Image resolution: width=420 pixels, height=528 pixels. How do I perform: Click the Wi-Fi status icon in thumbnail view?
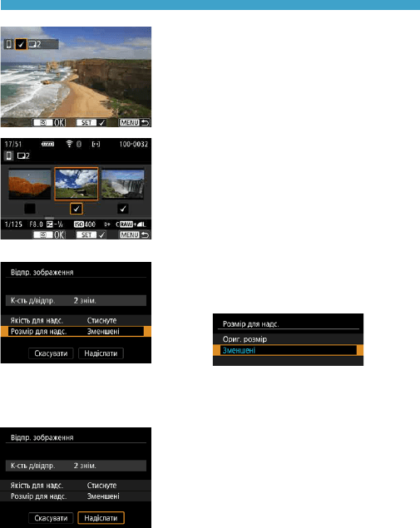coord(69,144)
